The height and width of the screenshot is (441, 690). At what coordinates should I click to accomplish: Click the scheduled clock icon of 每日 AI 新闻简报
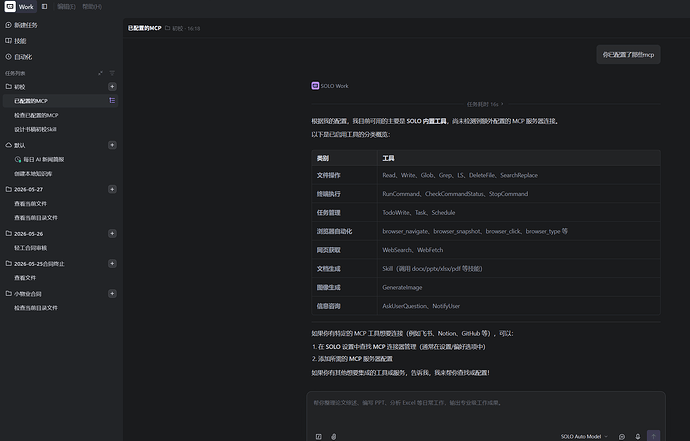18,159
